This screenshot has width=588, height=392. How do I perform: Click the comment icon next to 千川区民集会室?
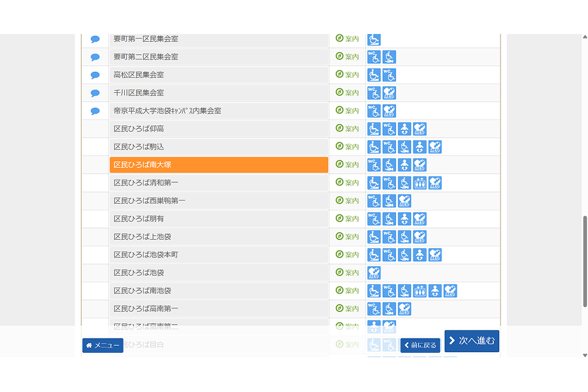pyautogui.click(x=95, y=93)
